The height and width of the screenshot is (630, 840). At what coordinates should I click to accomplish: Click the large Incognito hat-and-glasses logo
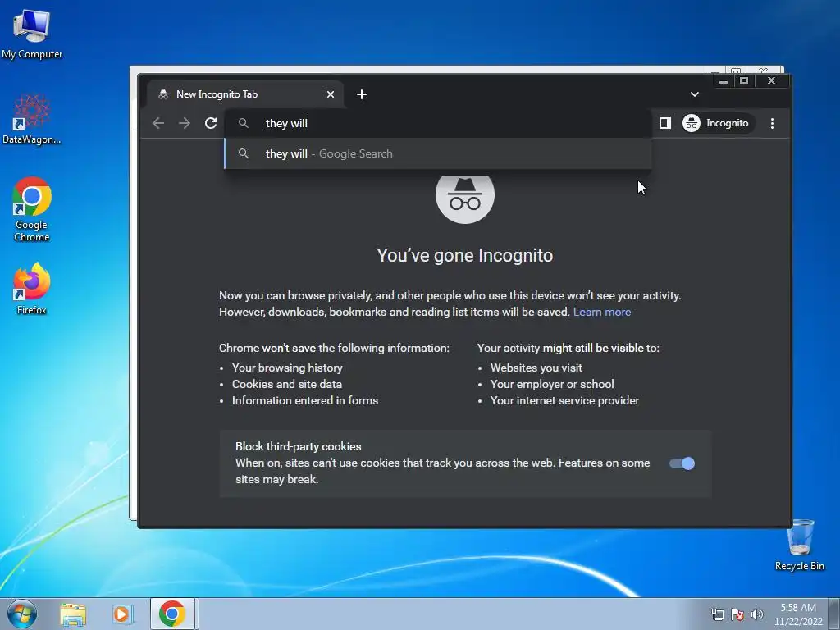tap(464, 195)
